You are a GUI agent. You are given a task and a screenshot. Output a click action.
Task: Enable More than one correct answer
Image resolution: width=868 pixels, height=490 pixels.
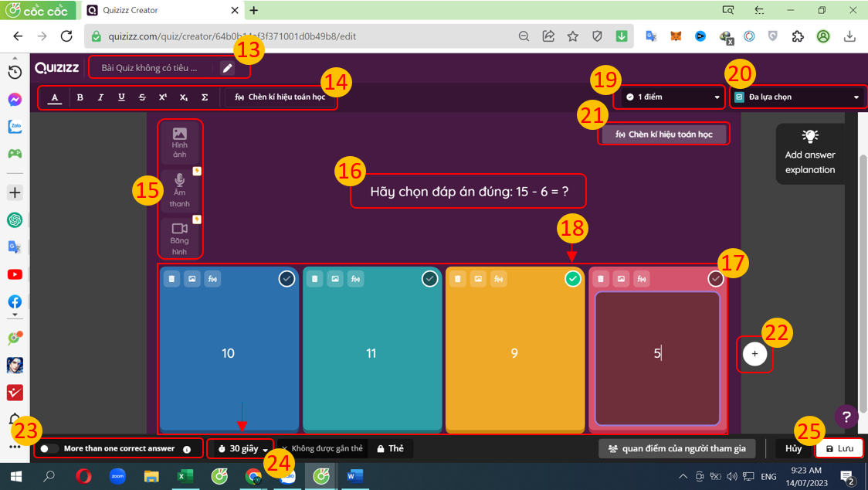click(x=49, y=448)
